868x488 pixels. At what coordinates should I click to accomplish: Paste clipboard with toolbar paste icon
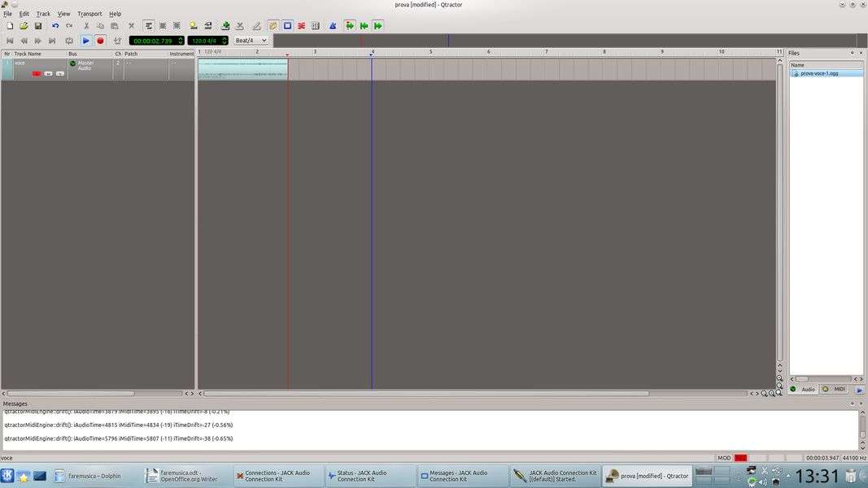[114, 25]
